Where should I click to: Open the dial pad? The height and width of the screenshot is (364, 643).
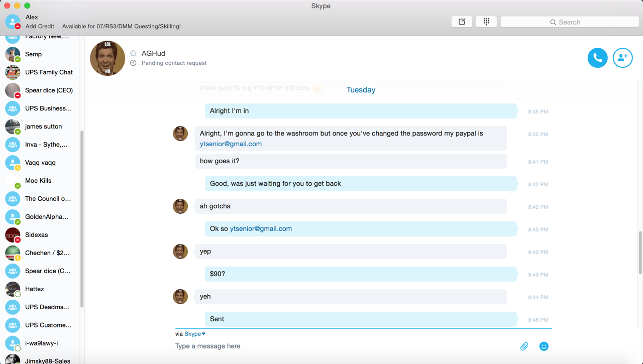(486, 22)
